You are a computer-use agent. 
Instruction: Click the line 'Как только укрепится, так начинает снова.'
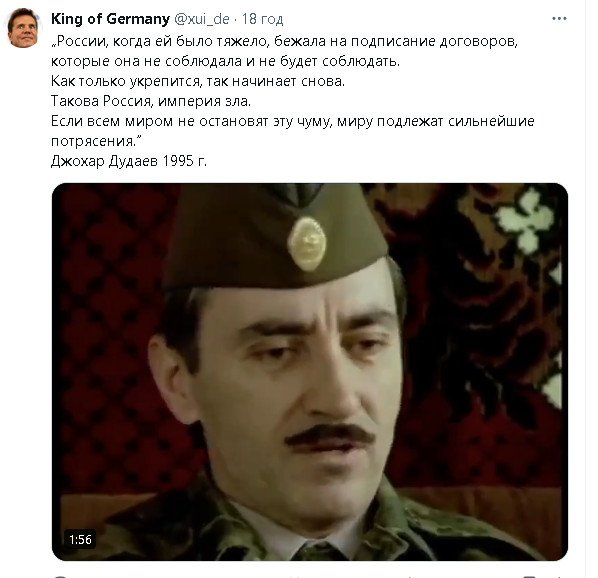(x=198, y=81)
